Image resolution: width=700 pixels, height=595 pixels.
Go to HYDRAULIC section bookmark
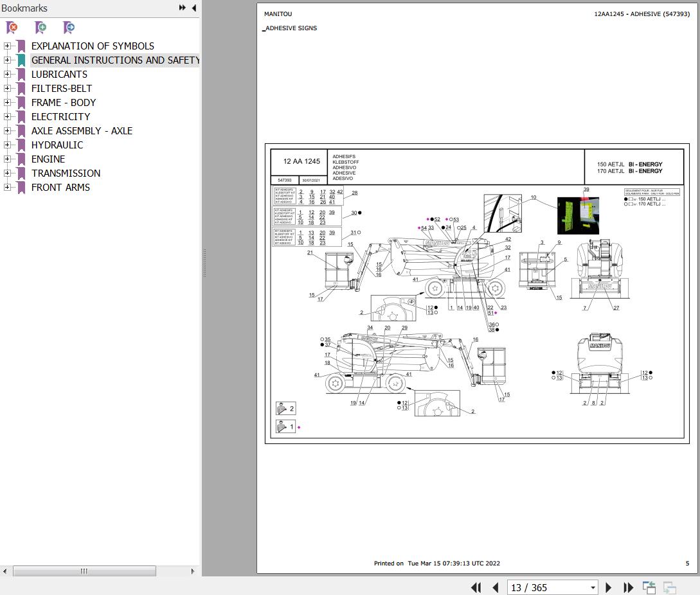click(57, 145)
